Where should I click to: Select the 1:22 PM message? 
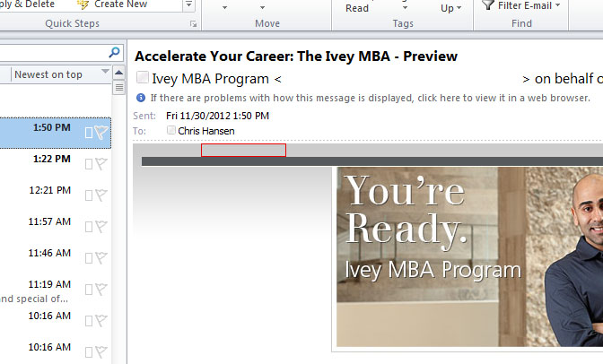(x=56, y=164)
